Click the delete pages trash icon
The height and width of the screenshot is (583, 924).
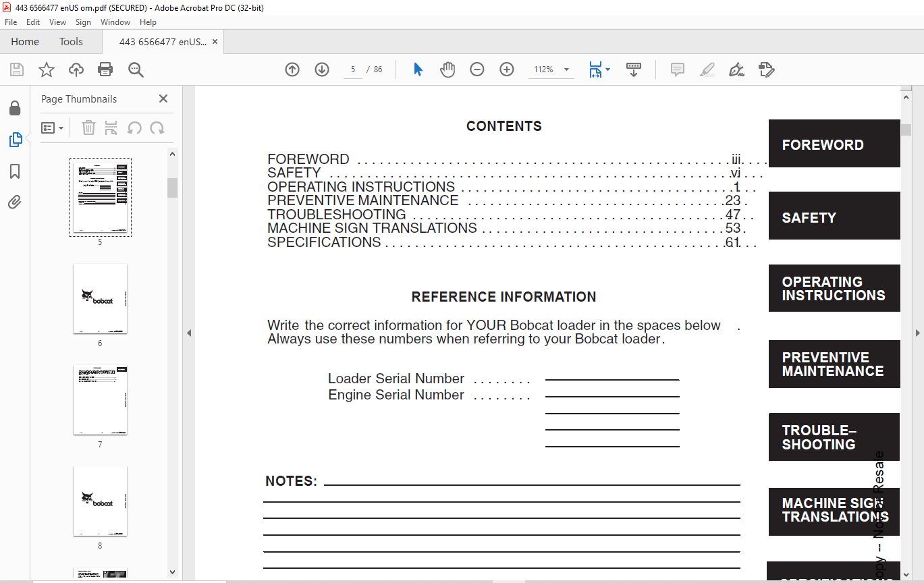coord(88,128)
